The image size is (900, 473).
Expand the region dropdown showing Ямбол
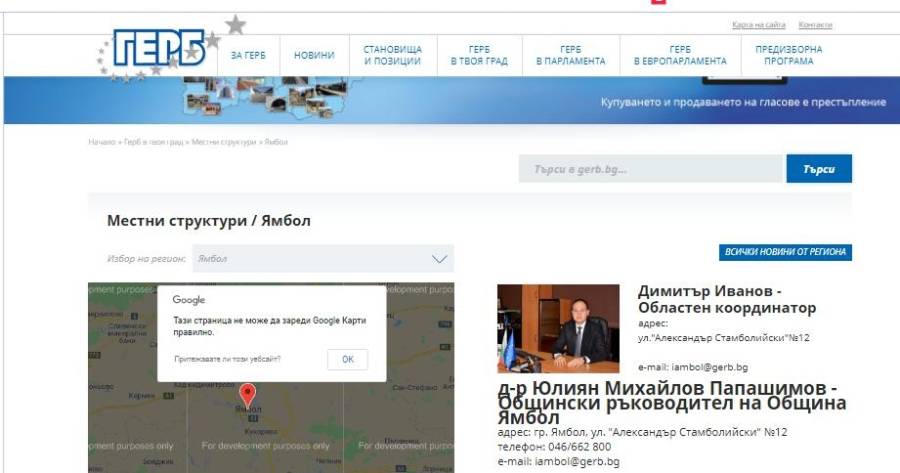[x=322, y=259]
